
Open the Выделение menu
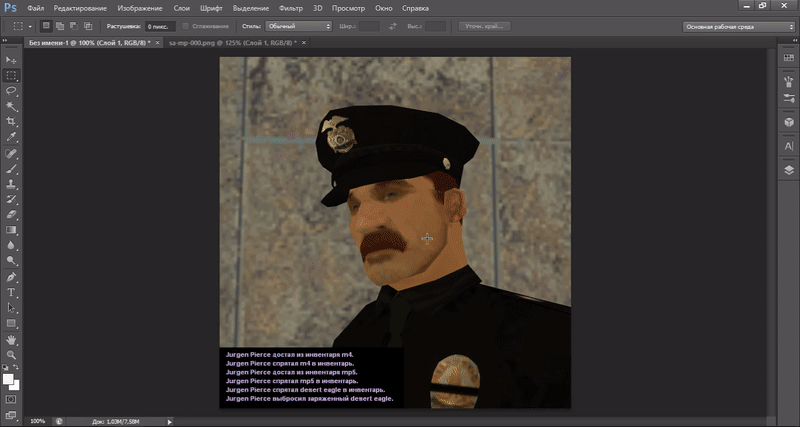pos(251,8)
